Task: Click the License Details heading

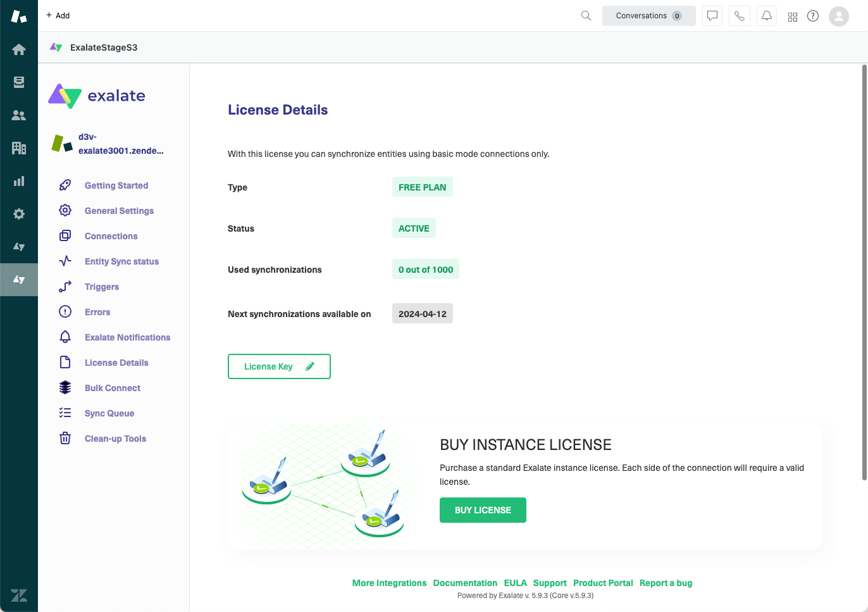Action: (x=278, y=110)
